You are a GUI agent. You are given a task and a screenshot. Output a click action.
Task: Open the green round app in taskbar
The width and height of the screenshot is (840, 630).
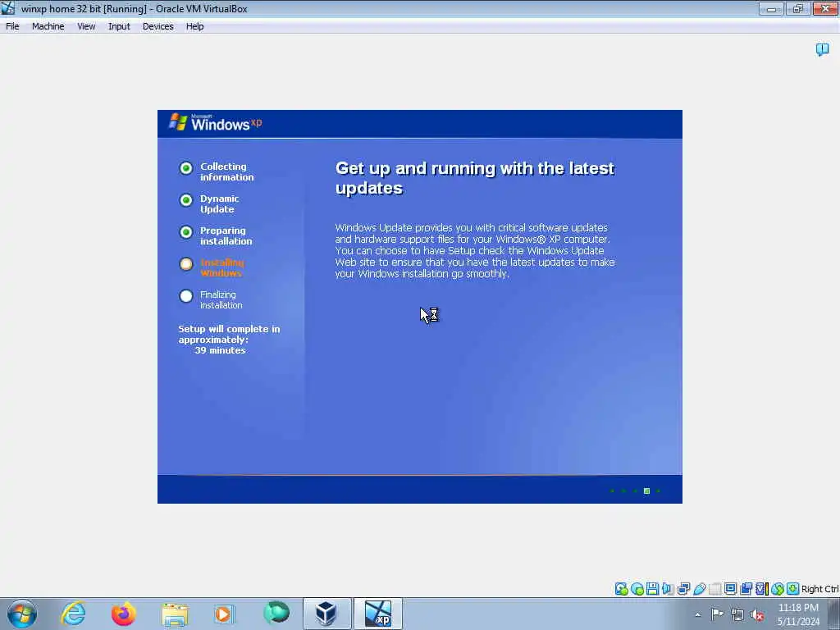[276, 612]
